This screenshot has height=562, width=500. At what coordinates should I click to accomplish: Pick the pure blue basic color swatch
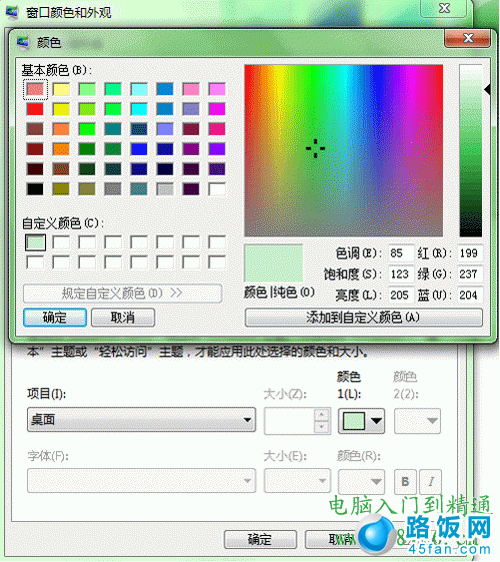139,149
